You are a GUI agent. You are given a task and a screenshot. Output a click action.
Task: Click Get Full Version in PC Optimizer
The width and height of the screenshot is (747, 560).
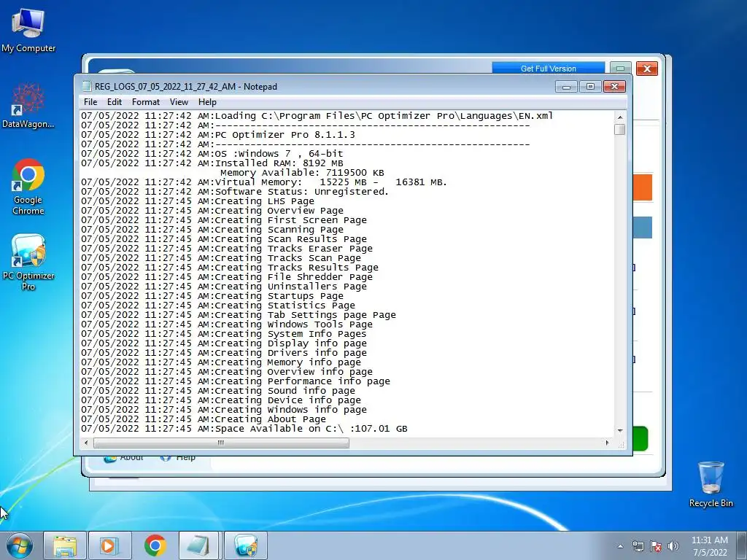click(x=549, y=68)
